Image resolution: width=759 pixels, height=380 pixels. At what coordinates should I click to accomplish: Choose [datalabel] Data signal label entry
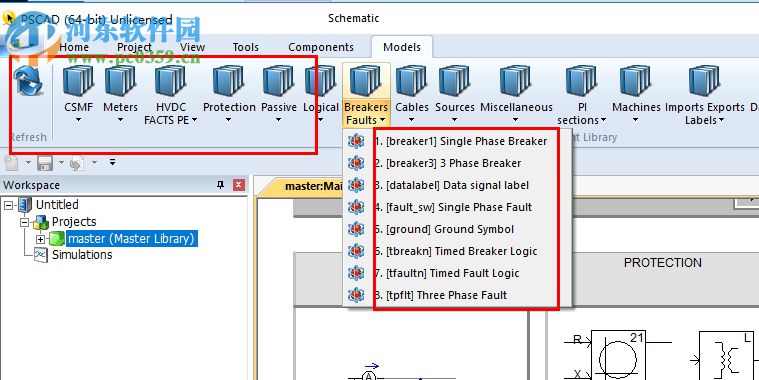point(457,185)
